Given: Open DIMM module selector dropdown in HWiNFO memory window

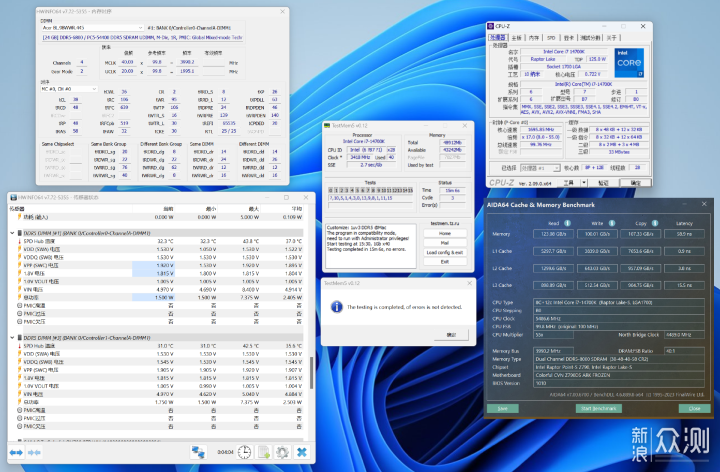Looking at the screenshot, I should point(93,28).
